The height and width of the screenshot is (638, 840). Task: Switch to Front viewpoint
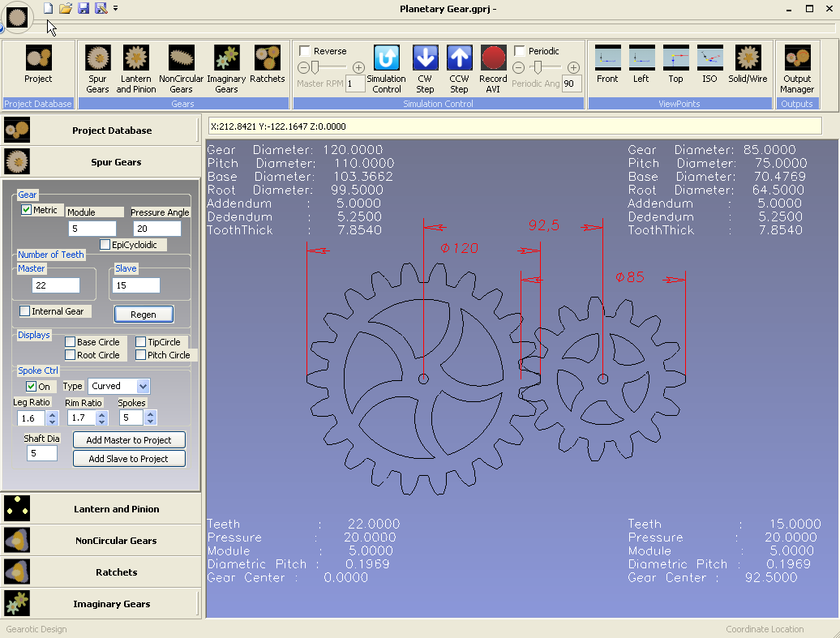pyautogui.click(x=607, y=65)
